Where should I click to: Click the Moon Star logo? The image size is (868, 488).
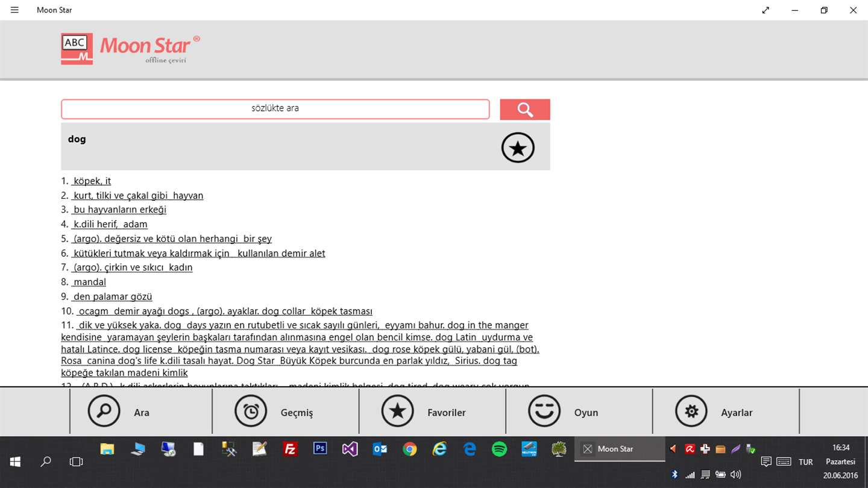(x=131, y=49)
